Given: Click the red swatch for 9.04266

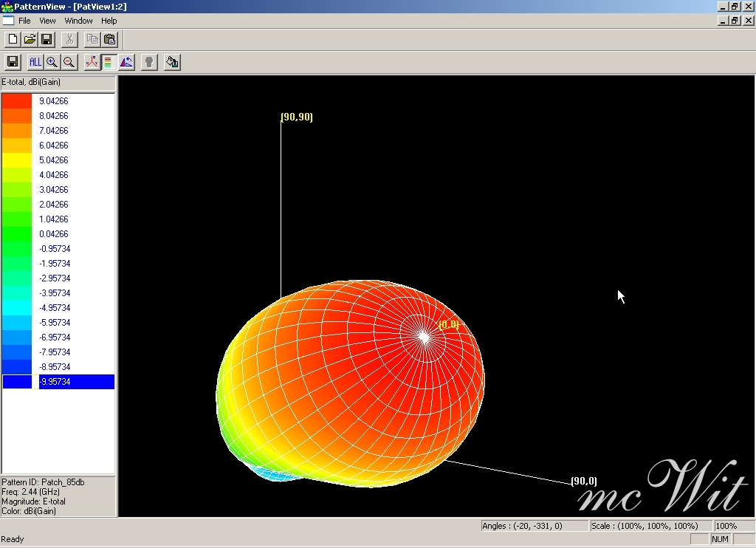Looking at the screenshot, I should (17, 101).
